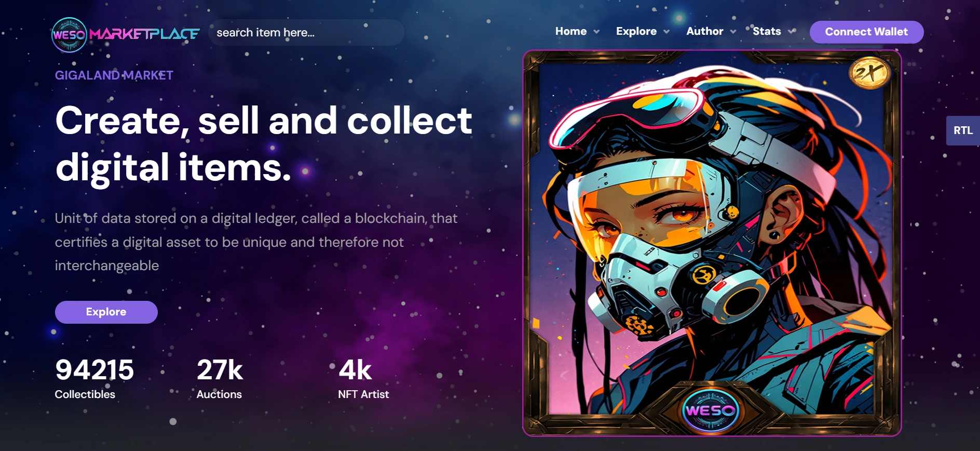This screenshot has height=451, width=980.
Task: Open the Home menu item
Action: 571,31
